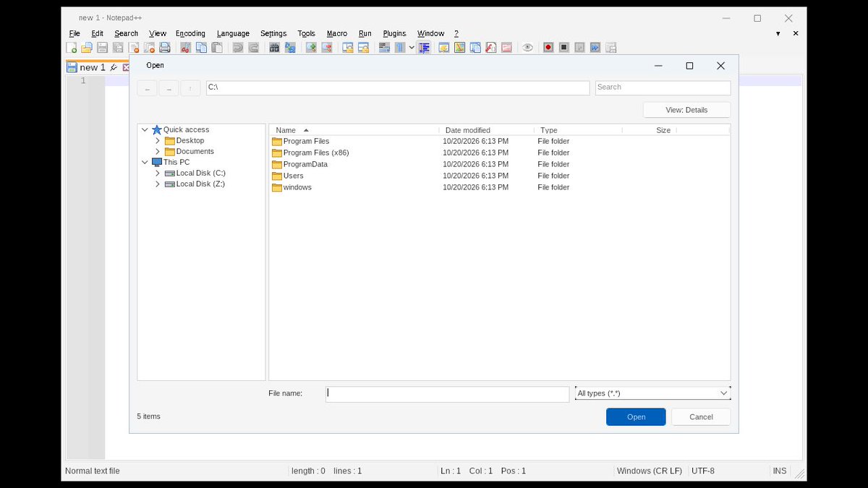This screenshot has height=488, width=868.
Task: Click the Cancel button in the dialog
Action: point(701,416)
